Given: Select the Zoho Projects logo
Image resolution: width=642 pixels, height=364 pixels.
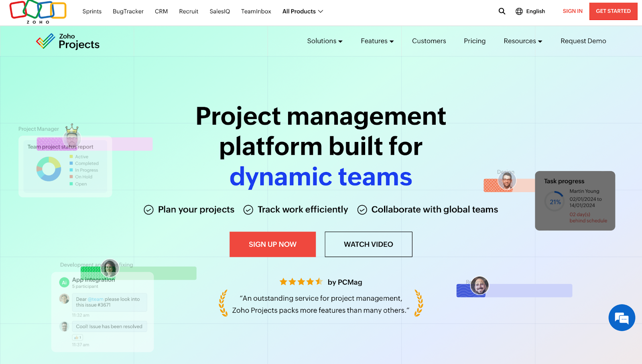Looking at the screenshot, I should tap(67, 41).
